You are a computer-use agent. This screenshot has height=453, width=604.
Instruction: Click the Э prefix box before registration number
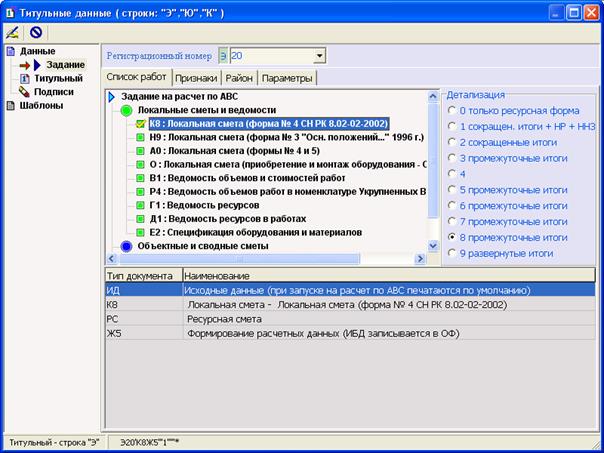223,56
